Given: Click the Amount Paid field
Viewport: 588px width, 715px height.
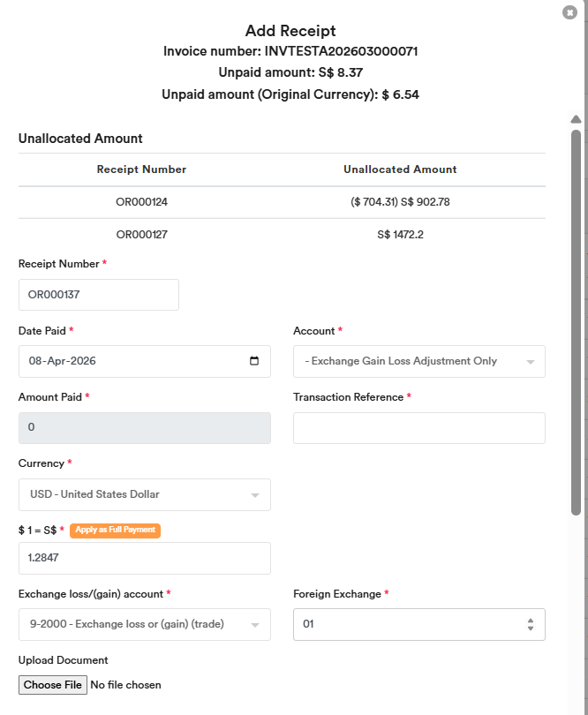Looking at the screenshot, I should [x=144, y=427].
